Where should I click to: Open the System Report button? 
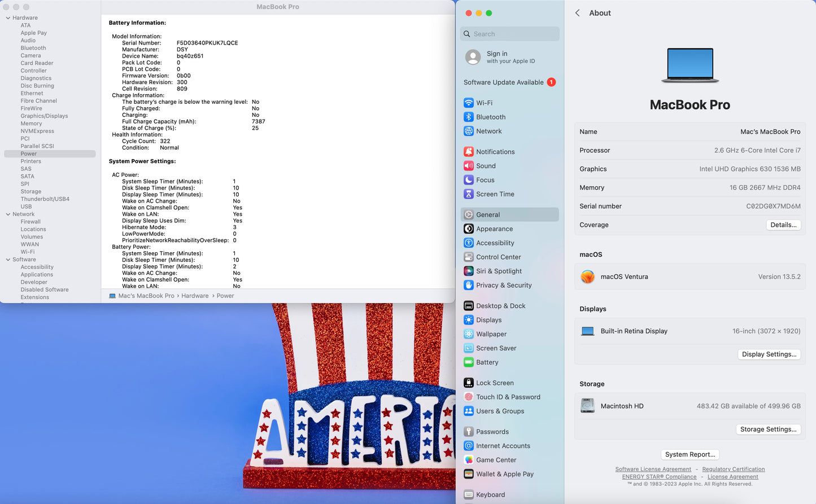click(690, 454)
